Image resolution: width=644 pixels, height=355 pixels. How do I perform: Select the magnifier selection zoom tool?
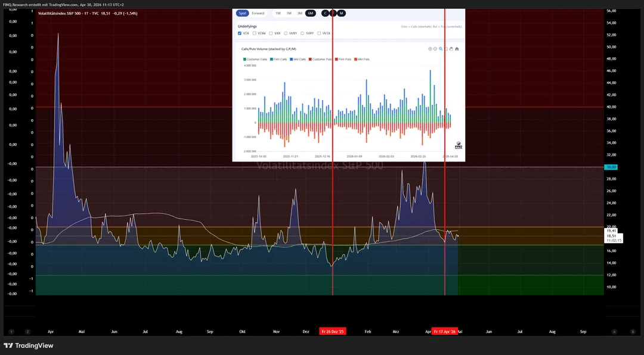[x=441, y=49]
